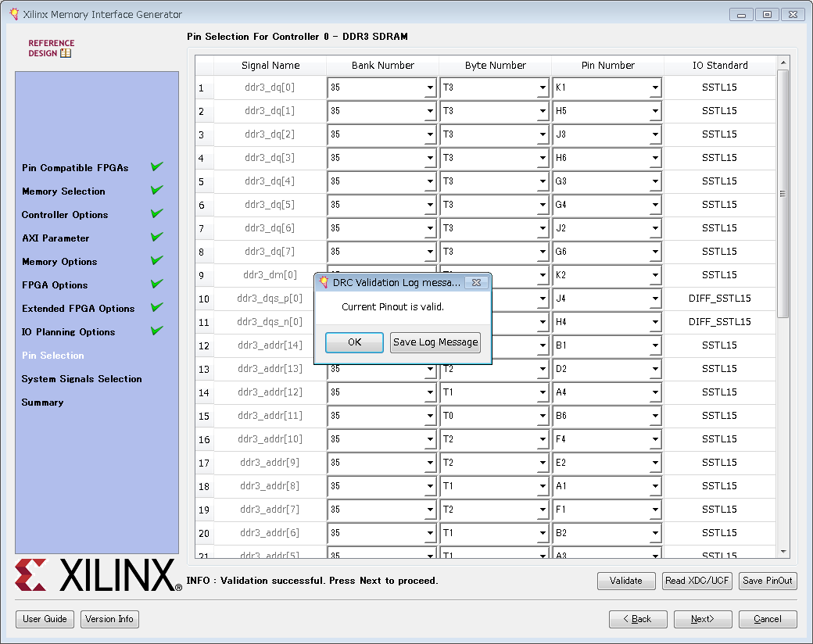The width and height of the screenshot is (813, 644).
Task: Close the DRC Validation Log dialog
Action: pyautogui.click(x=476, y=283)
